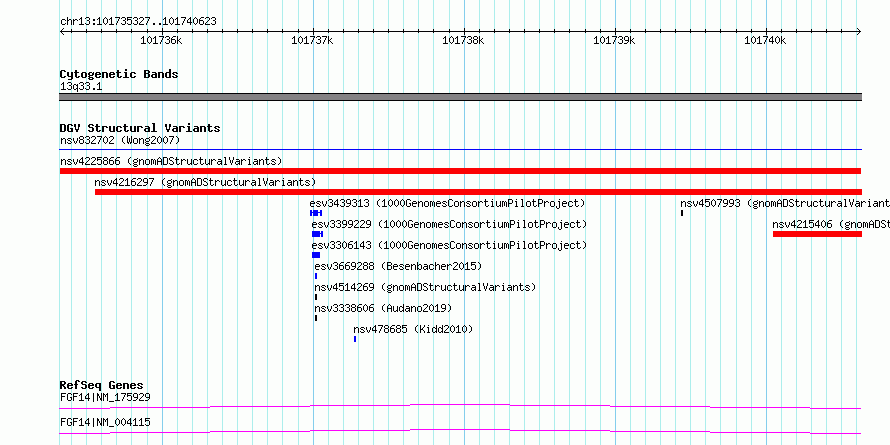This screenshot has width=890, height=445.
Task: Click the black marker under nsv4507993
Action: click(682, 213)
